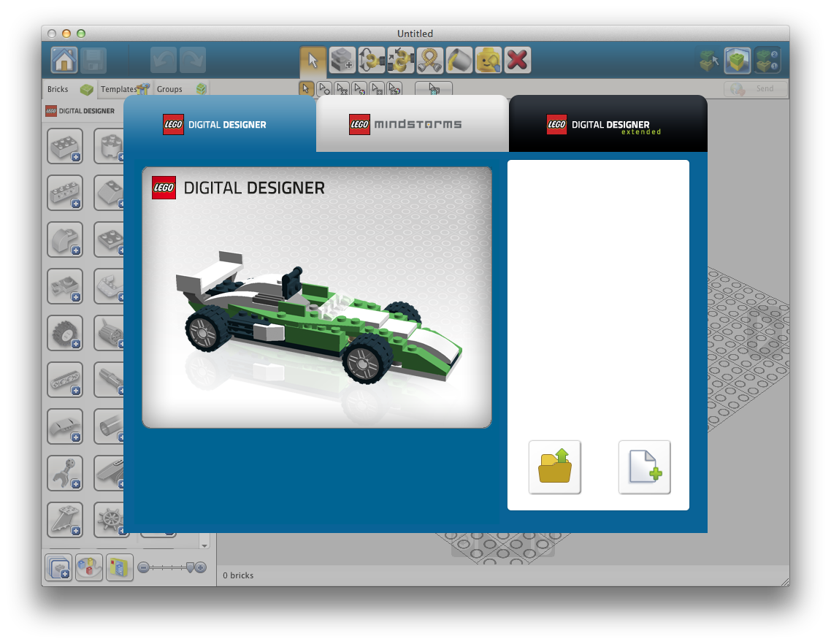
Task: Pick the Flex tool
Action: tap(430, 59)
